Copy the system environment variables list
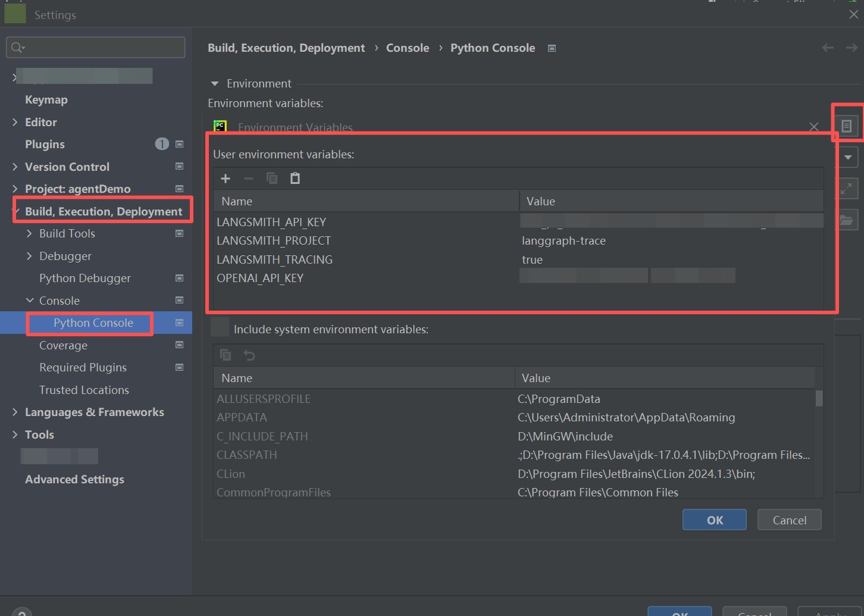Viewport: 864px width, 616px height. click(226, 355)
